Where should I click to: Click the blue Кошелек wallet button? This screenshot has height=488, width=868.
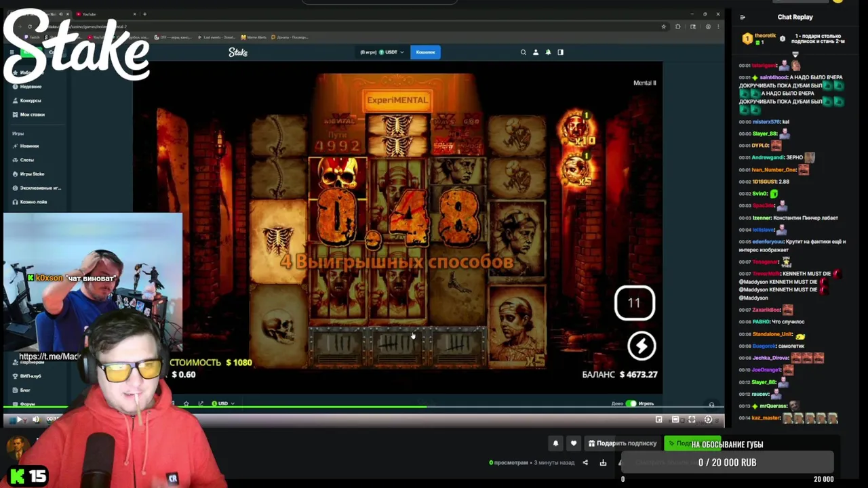point(425,52)
